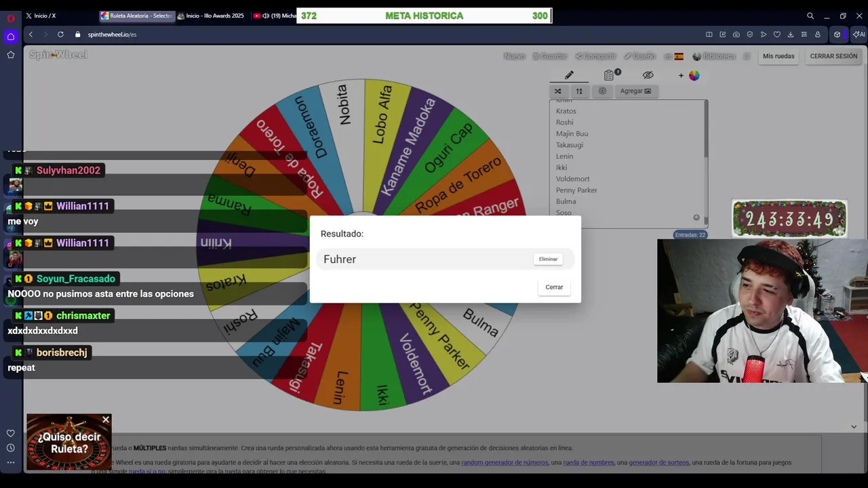
Task: Click the Mis ruedas button
Action: point(778,56)
